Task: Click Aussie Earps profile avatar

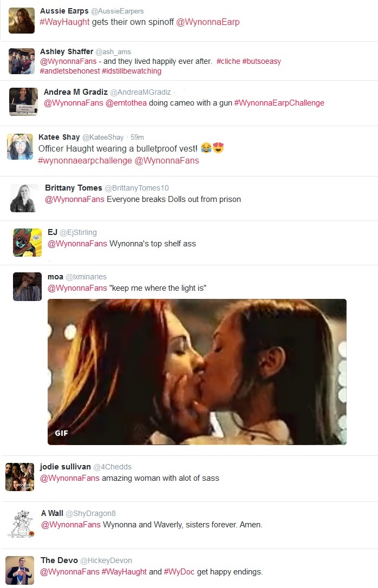Action: click(21, 21)
